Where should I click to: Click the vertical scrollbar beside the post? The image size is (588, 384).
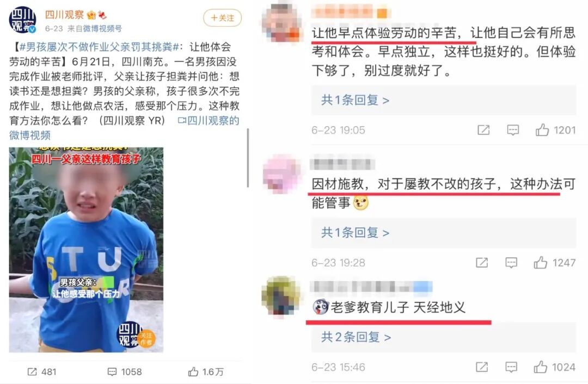[248, 158]
